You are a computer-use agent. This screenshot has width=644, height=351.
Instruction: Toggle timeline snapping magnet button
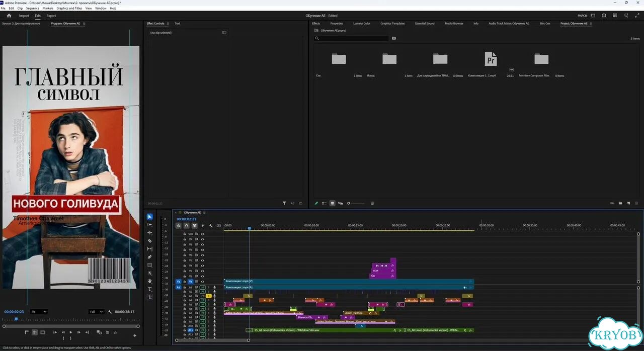pyautogui.click(x=186, y=226)
